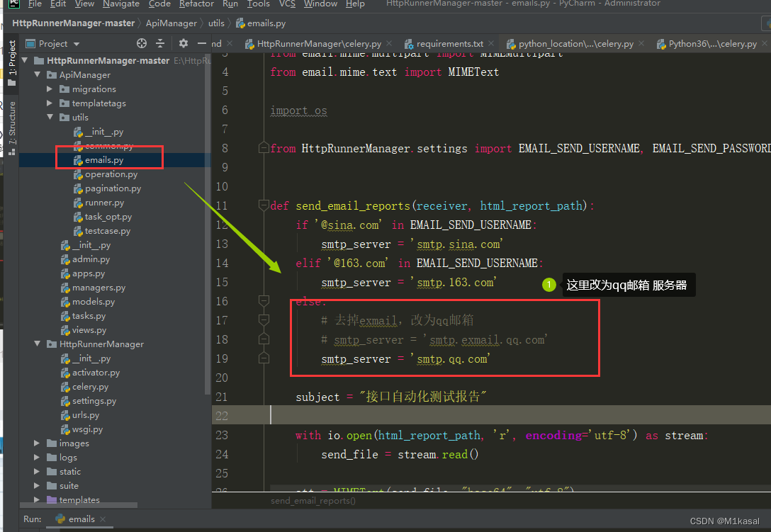
Task: Close the requirements.txt tab
Action: pos(491,44)
